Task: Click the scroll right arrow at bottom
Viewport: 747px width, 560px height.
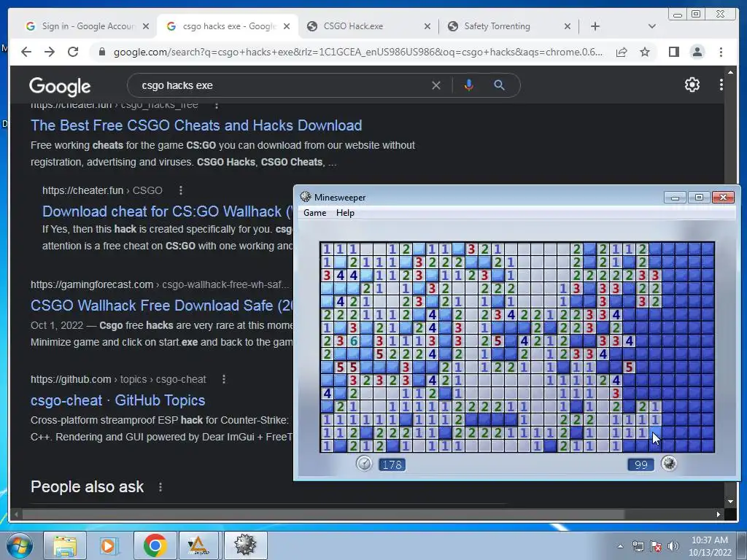Action: [719, 514]
